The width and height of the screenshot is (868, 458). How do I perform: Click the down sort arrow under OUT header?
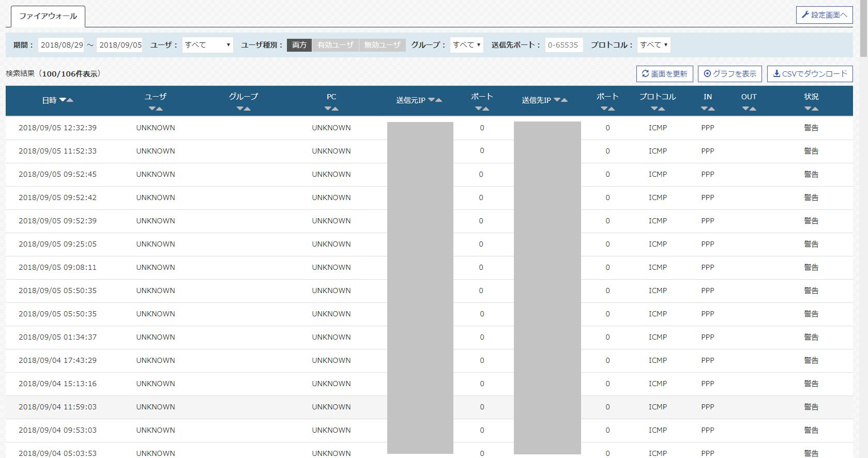point(745,109)
